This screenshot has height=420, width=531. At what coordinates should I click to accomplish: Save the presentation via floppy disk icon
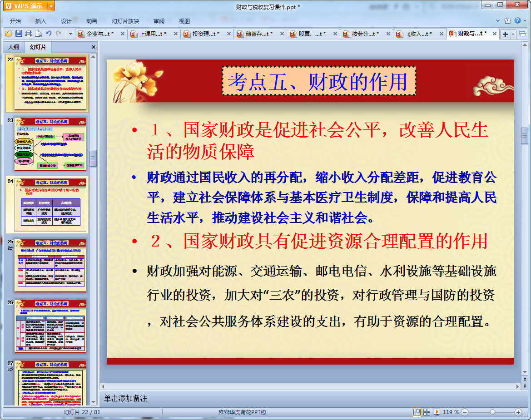19,34
